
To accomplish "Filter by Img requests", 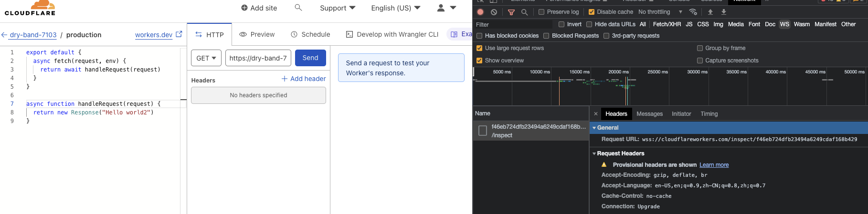I will click(718, 24).
